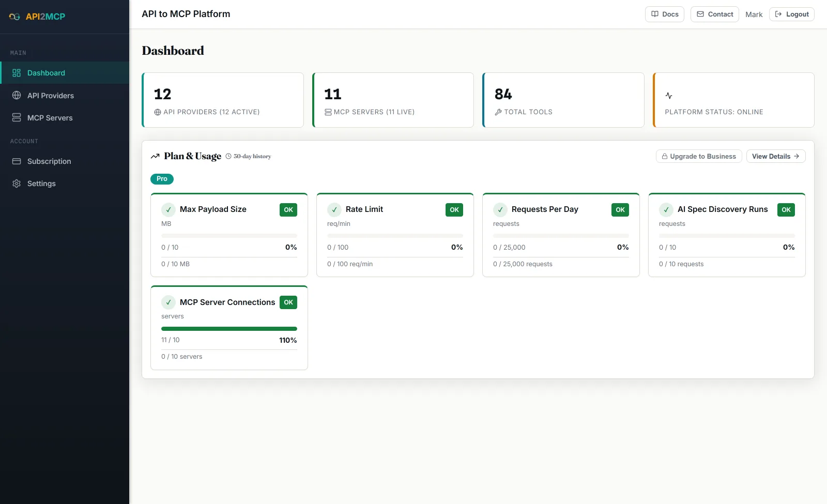Click the API to MCP Platform title
Screen dimensions: 827x504
(x=186, y=14)
